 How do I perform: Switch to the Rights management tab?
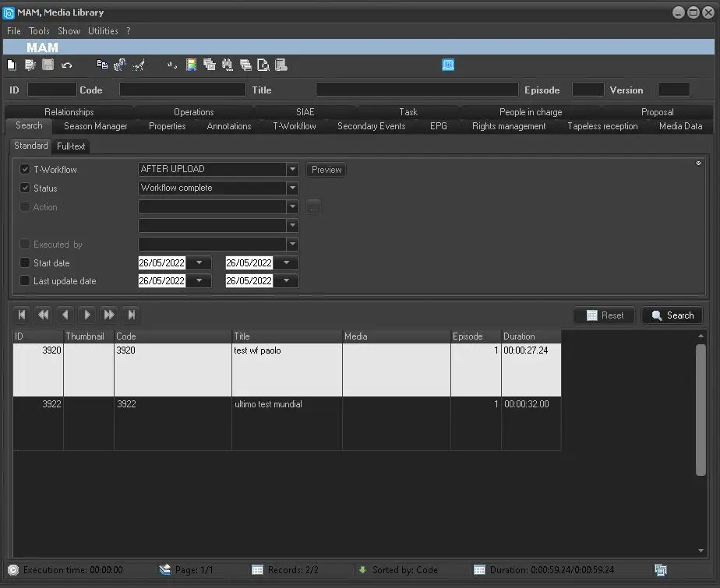point(508,126)
